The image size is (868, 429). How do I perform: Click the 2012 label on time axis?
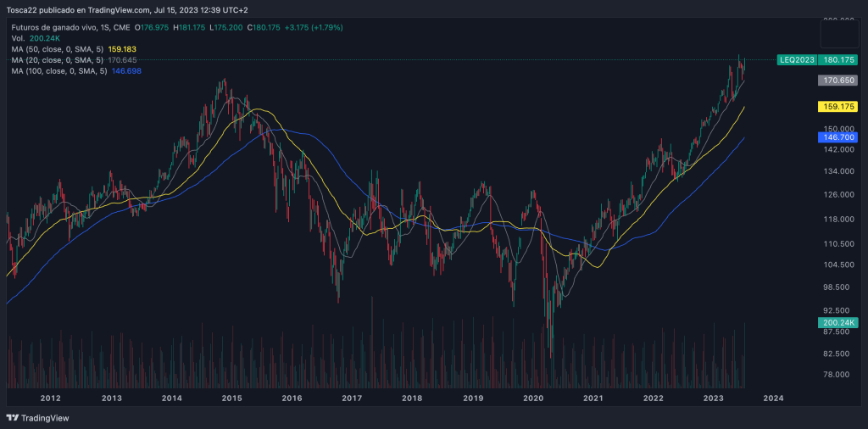[50, 398]
